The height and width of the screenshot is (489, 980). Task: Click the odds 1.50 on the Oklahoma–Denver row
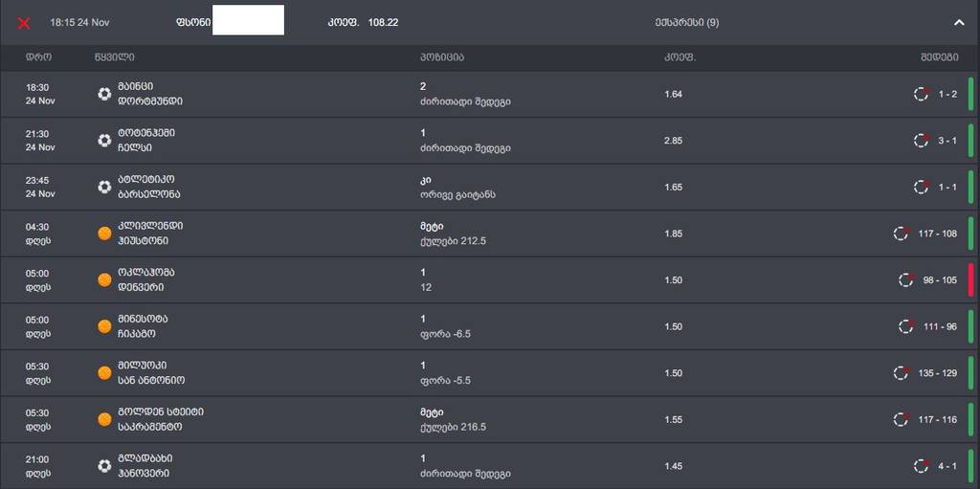tap(673, 280)
